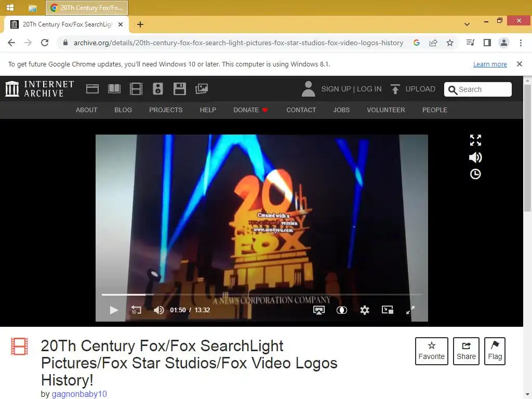The height and width of the screenshot is (399, 532).
Task: Open the Chrome three-dot menu
Action: (x=521, y=43)
